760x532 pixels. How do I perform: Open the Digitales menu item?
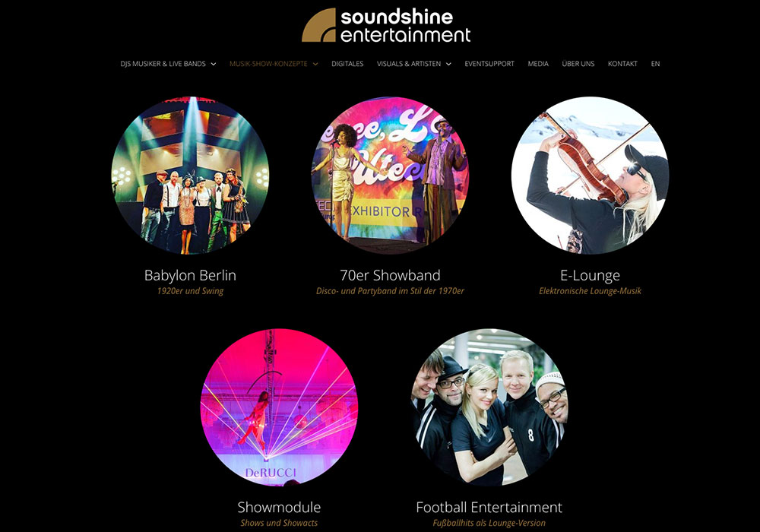click(347, 64)
